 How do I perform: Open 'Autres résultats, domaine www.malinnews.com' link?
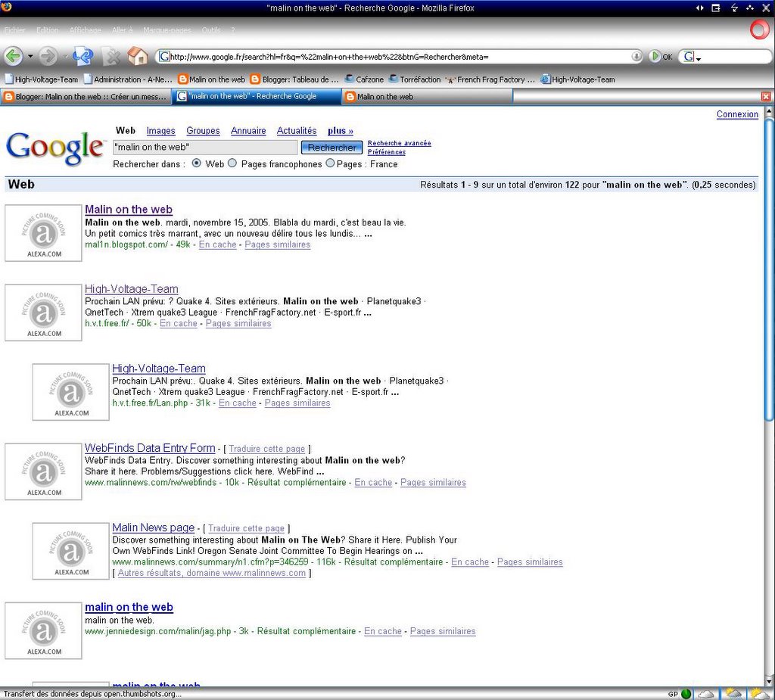212,573
